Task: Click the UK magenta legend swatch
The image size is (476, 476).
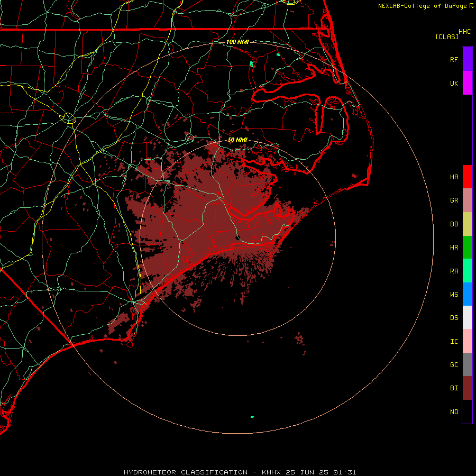Action: pos(467,83)
